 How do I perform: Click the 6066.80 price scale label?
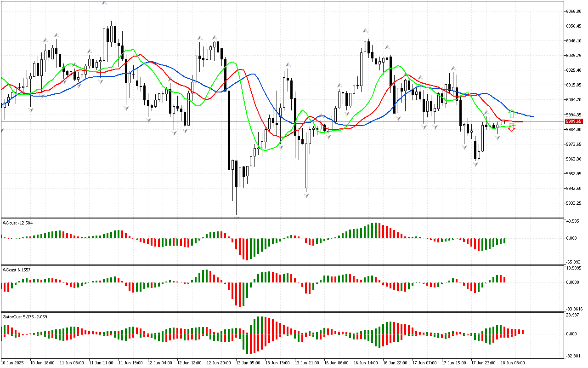[x=574, y=11]
